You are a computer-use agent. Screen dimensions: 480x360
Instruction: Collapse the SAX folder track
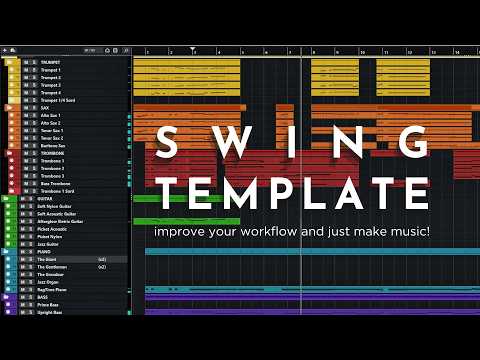pyautogui.click(x=9, y=108)
